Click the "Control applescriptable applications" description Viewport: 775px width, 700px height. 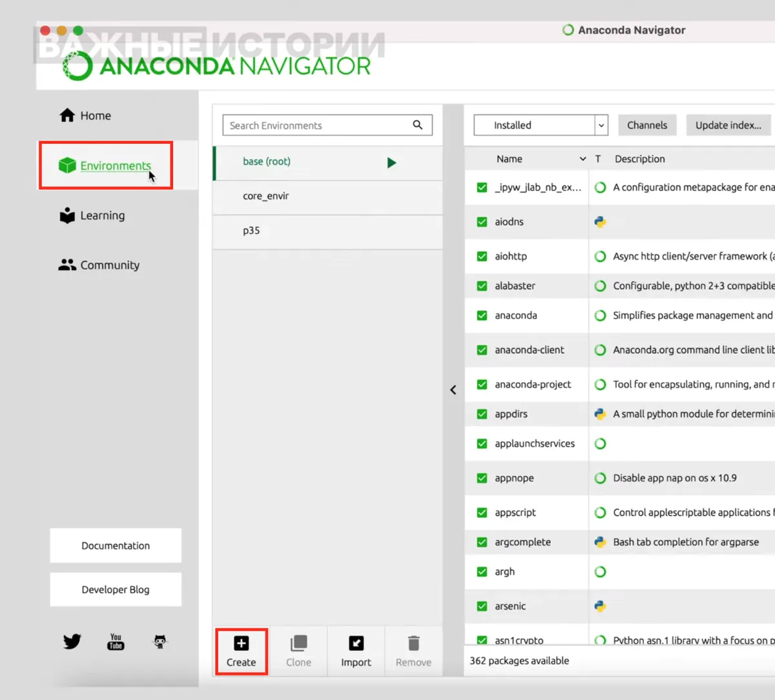(x=694, y=513)
